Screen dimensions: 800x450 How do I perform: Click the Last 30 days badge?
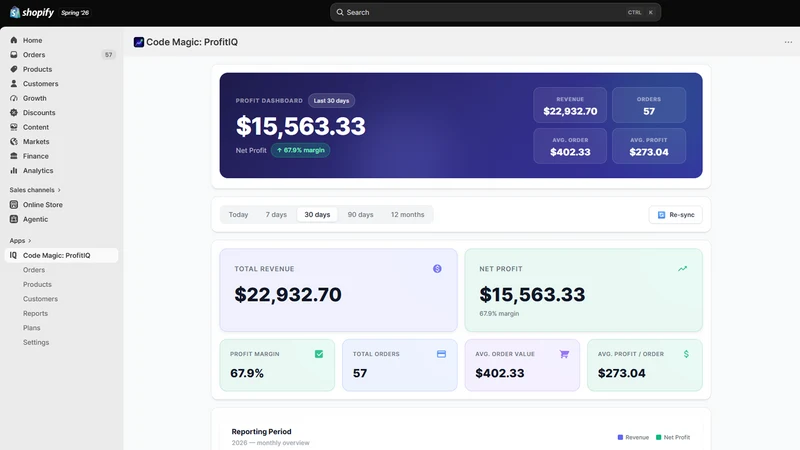(x=331, y=101)
